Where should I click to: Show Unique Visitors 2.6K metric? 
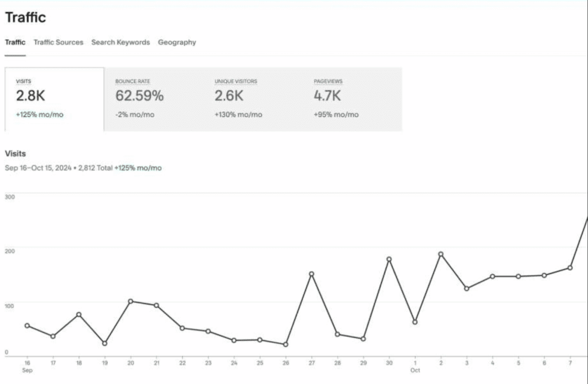coord(253,98)
